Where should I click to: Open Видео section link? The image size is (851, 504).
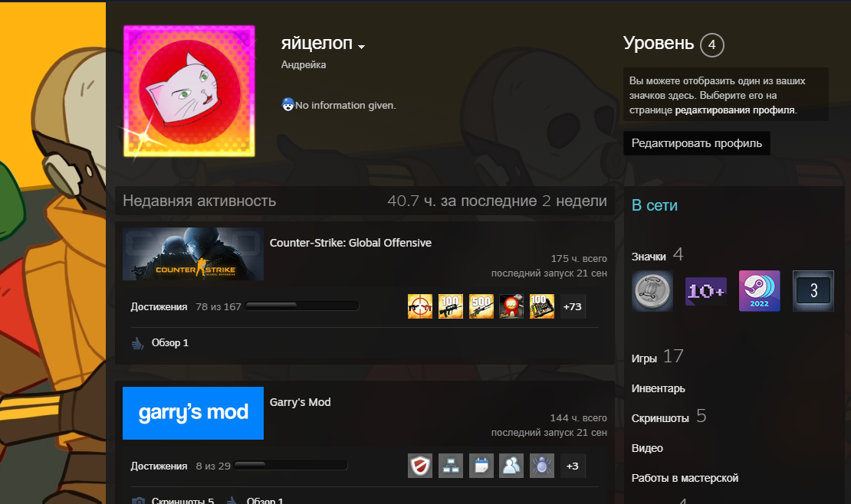[x=648, y=448]
